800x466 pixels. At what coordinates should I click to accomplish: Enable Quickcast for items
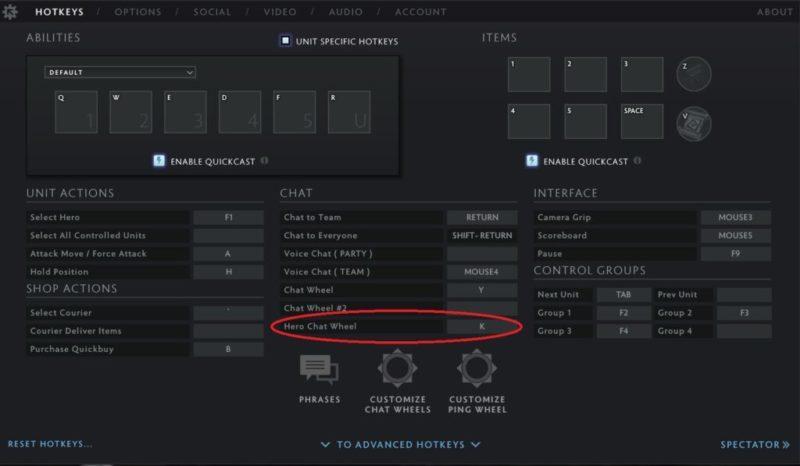pyautogui.click(x=532, y=161)
